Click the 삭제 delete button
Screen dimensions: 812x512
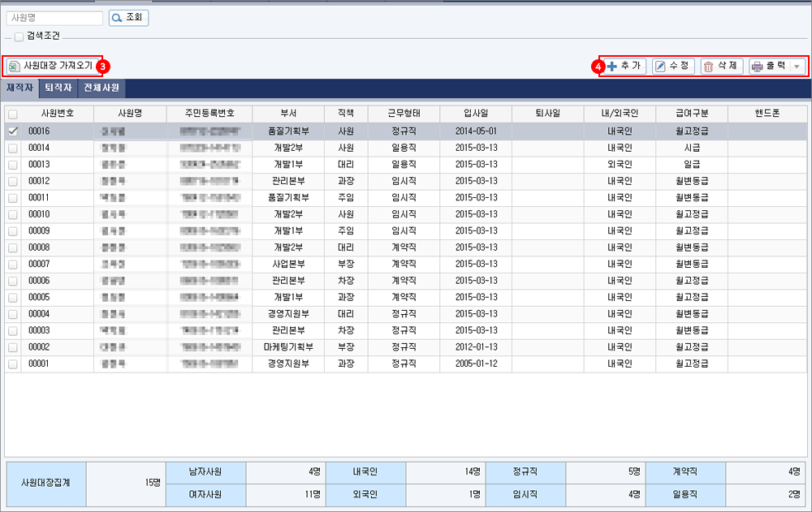721,67
